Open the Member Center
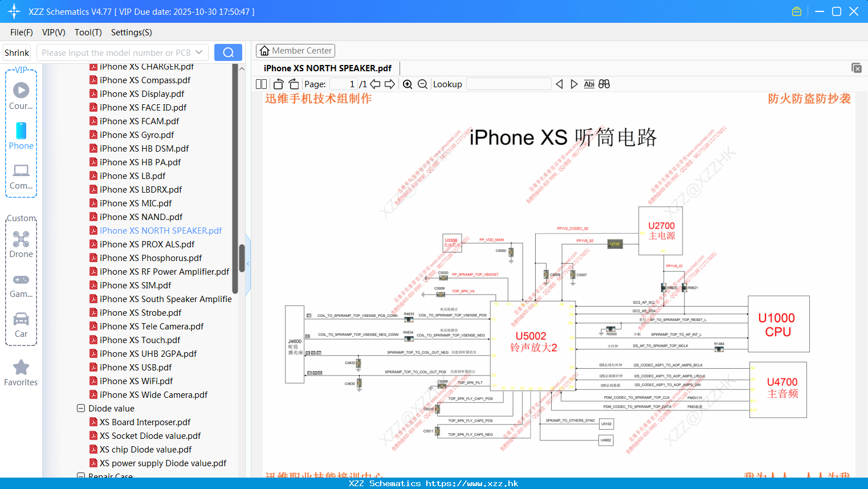The image size is (868, 489). click(x=295, y=51)
